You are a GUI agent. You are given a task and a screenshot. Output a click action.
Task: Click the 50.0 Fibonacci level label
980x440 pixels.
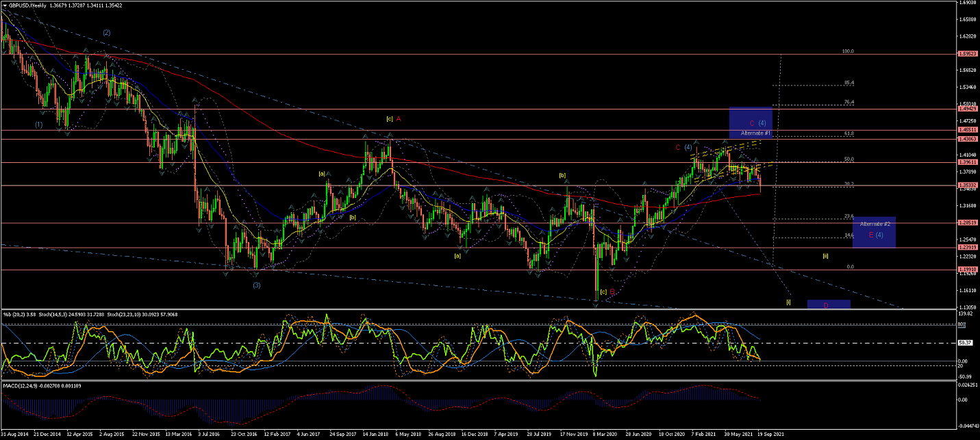click(849, 159)
